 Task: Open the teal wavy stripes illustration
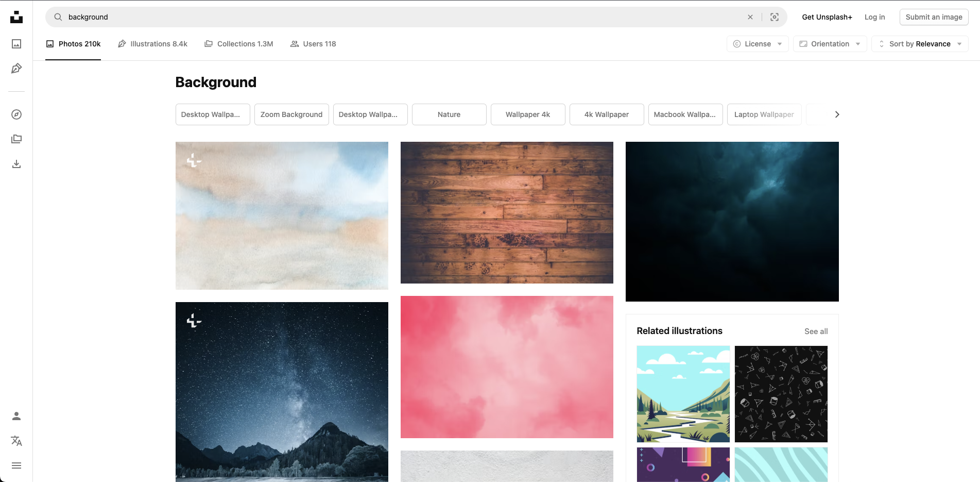tap(781, 464)
